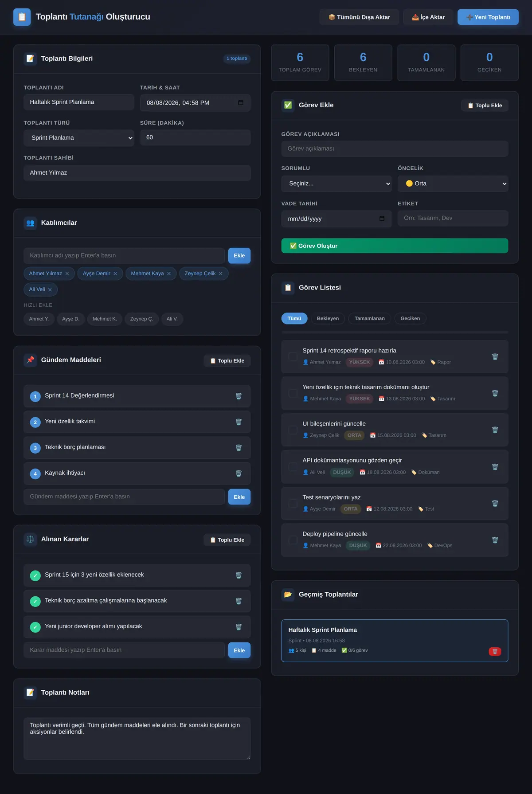Delete agenda item Yeni özellik takvimi
The height and width of the screenshot is (794, 532).
(239, 422)
